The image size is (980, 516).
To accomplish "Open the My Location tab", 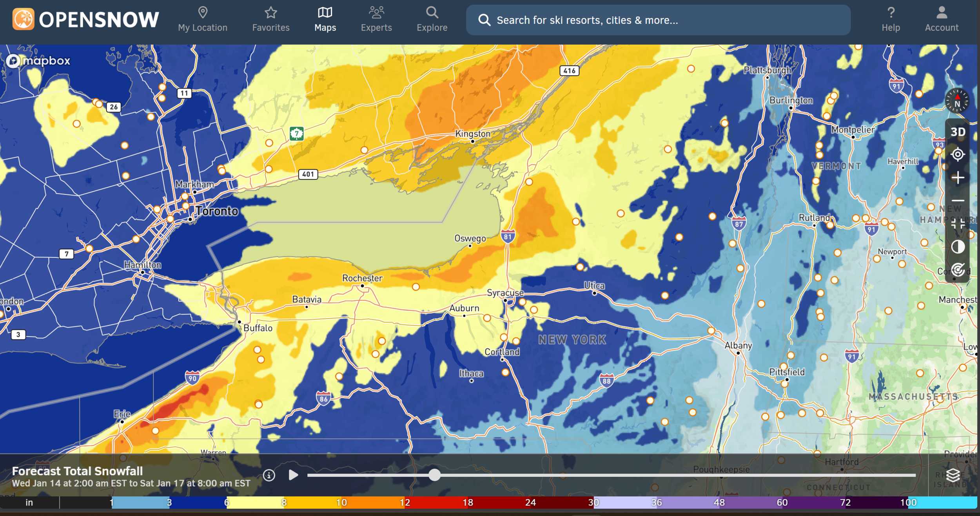I will tap(203, 20).
